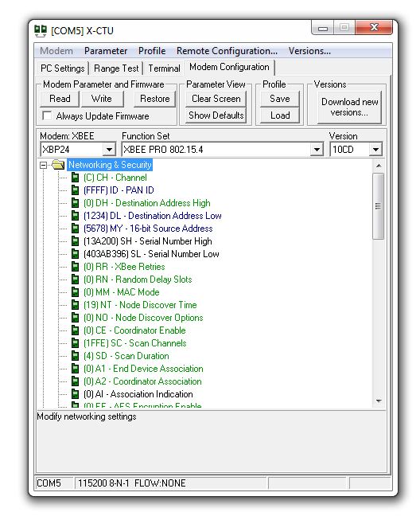Open the Modem XBP24 dropdown

pos(109,150)
